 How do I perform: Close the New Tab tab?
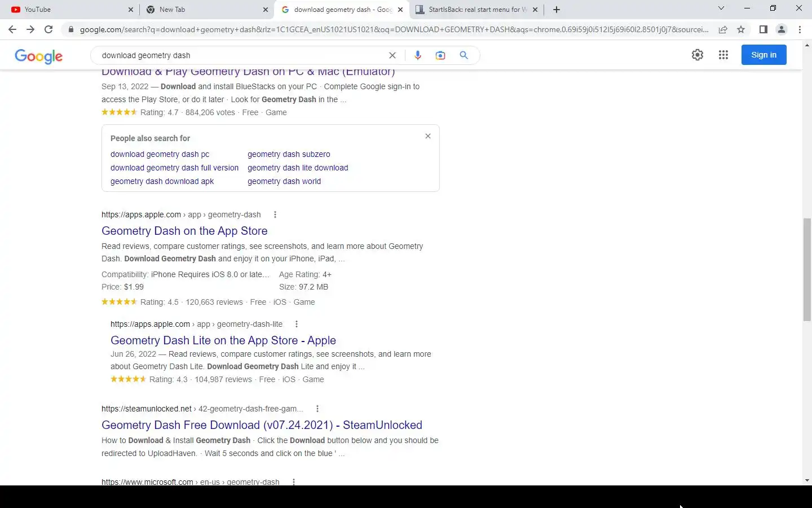click(266, 10)
